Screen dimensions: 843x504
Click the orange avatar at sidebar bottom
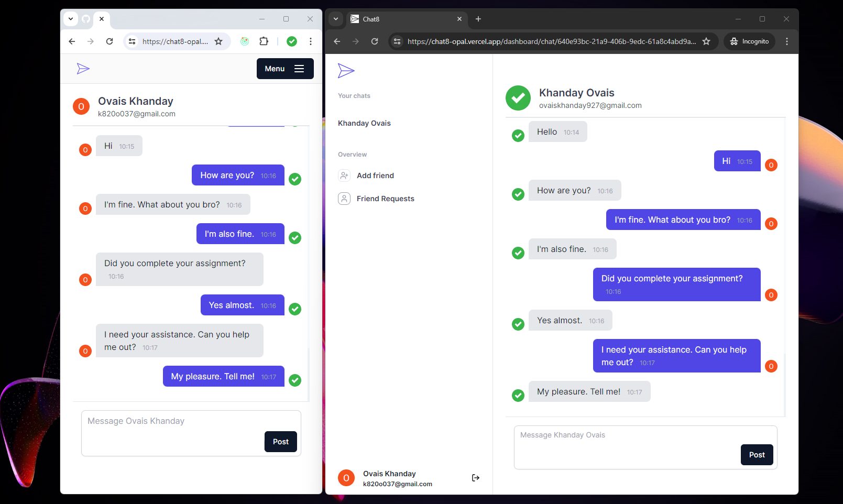(x=346, y=478)
